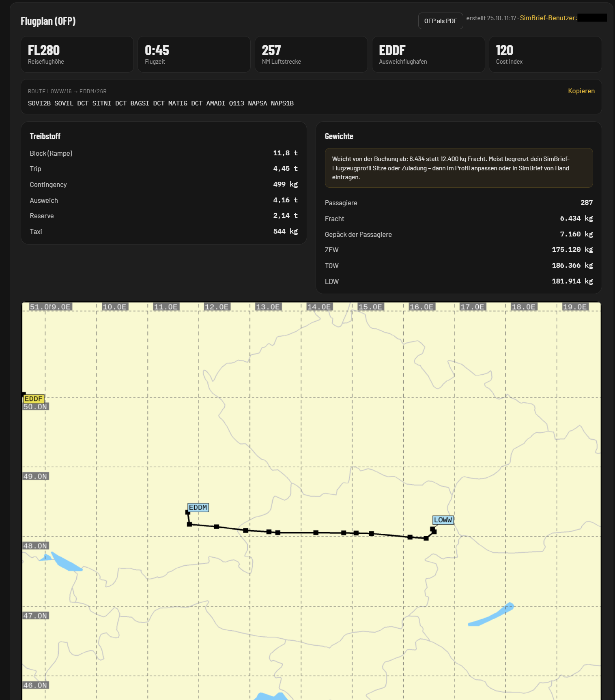The image size is (615, 700).
Task: Click the EDDM airport label on map
Action: pyautogui.click(x=198, y=508)
